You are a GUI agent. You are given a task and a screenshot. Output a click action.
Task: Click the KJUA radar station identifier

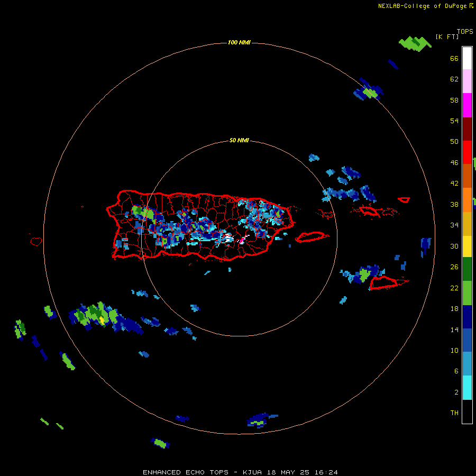point(253,472)
